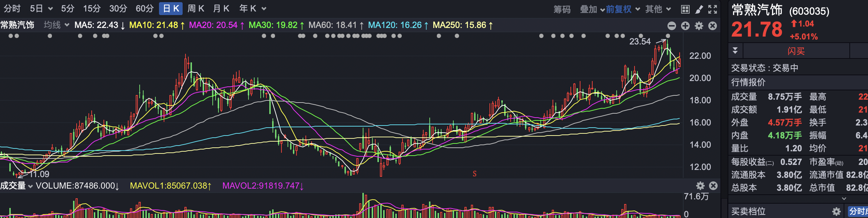Switch to 30分 minute chart
Viewport: 868px width, 218px height.
pyautogui.click(x=118, y=9)
